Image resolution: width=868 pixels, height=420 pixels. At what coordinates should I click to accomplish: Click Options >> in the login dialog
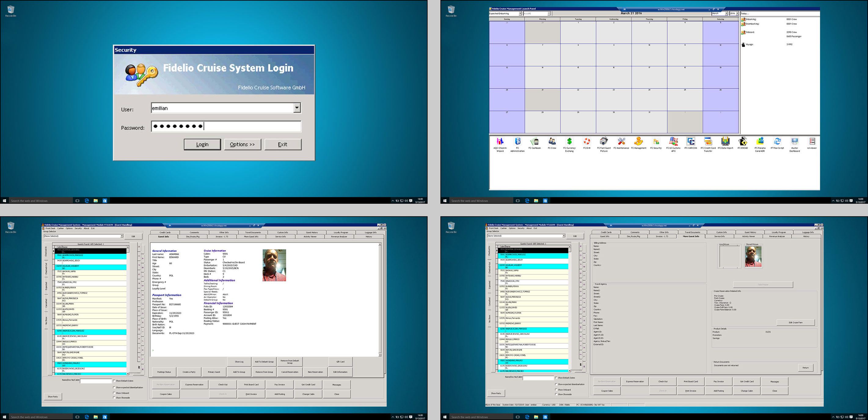click(x=242, y=144)
